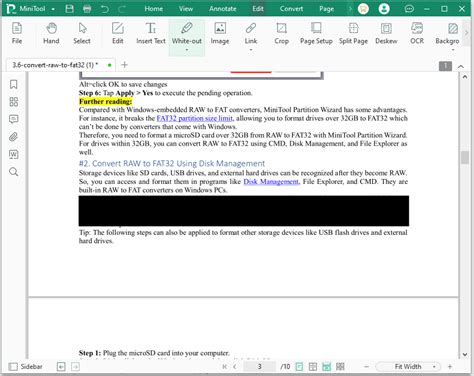
Task: Zoom in with plus button
Action: pyautogui.click(x=450, y=367)
